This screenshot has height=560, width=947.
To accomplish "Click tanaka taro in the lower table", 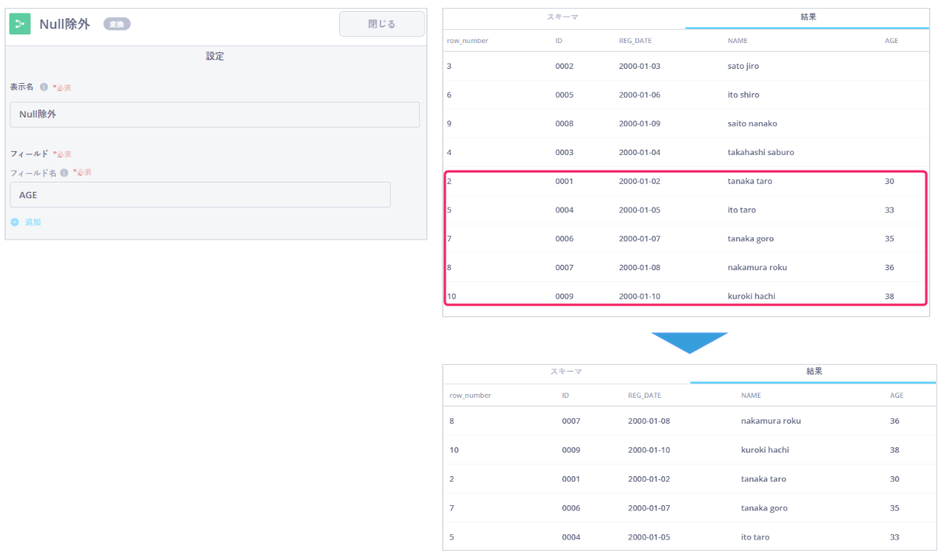I will pyautogui.click(x=764, y=479).
